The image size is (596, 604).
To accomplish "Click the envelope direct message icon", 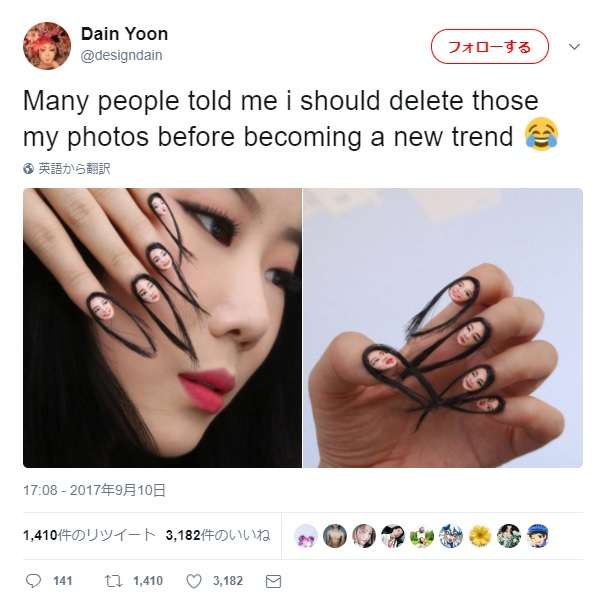I will [274, 581].
